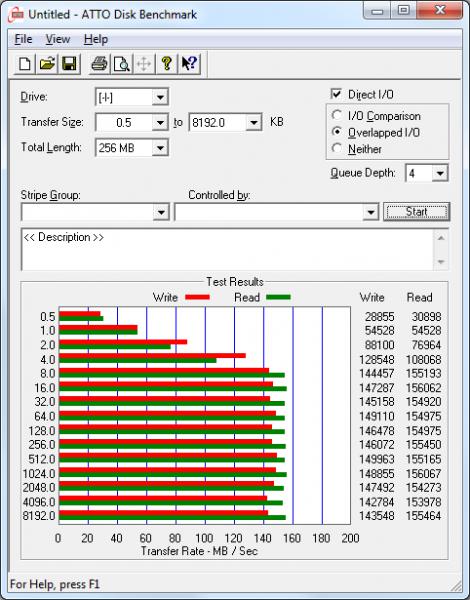470x600 pixels.
Task: Click the write value 147492
Action: [377, 488]
